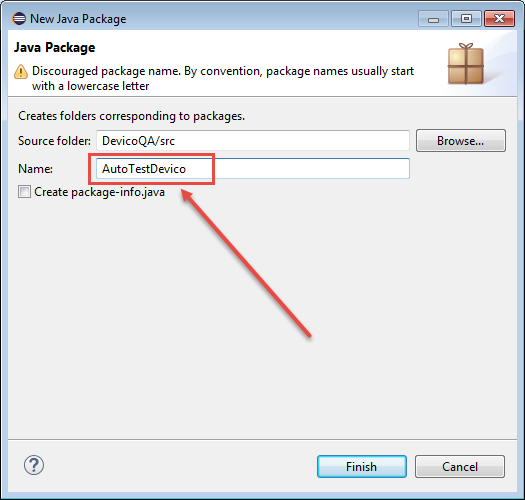Click the Eclipse icon in title bar
This screenshot has height=500, width=525.
(19, 18)
